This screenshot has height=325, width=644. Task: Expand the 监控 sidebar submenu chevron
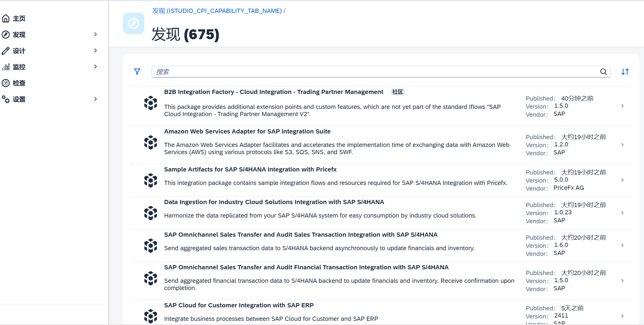click(96, 67)
